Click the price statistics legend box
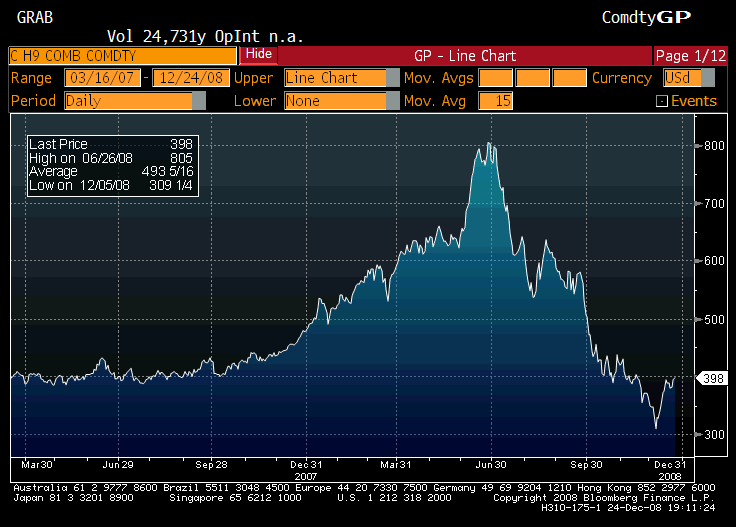The image size is (736, 527). [110, 166]
